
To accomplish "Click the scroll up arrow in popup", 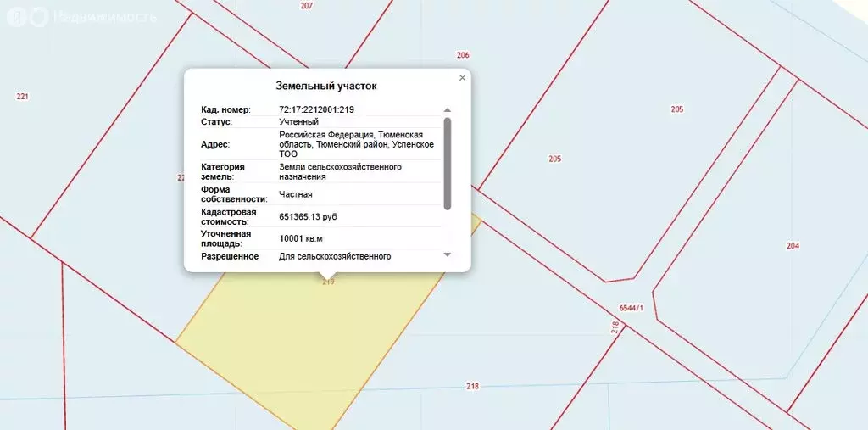I will click(448, 110).
